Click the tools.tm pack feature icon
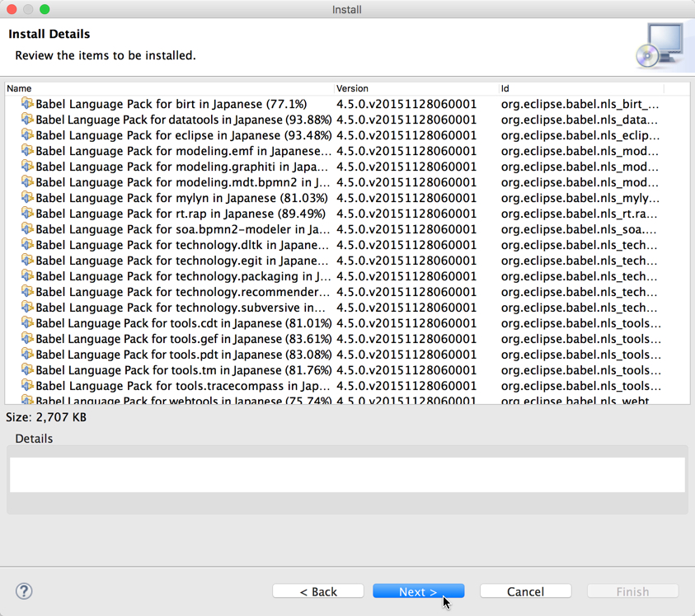This screenshot has height=616, width=695. click(x=27, y=370)
